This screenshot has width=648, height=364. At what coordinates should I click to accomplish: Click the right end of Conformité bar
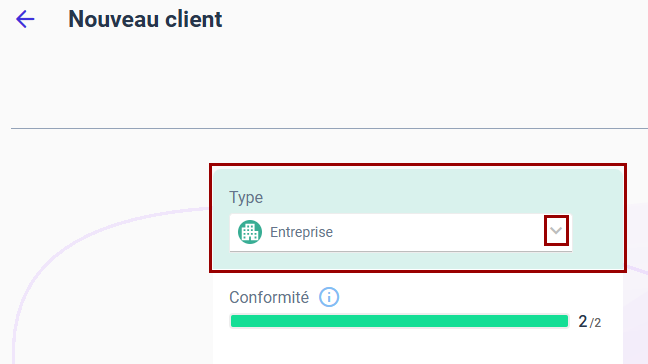pyautogui.click(x=562, y=321)
